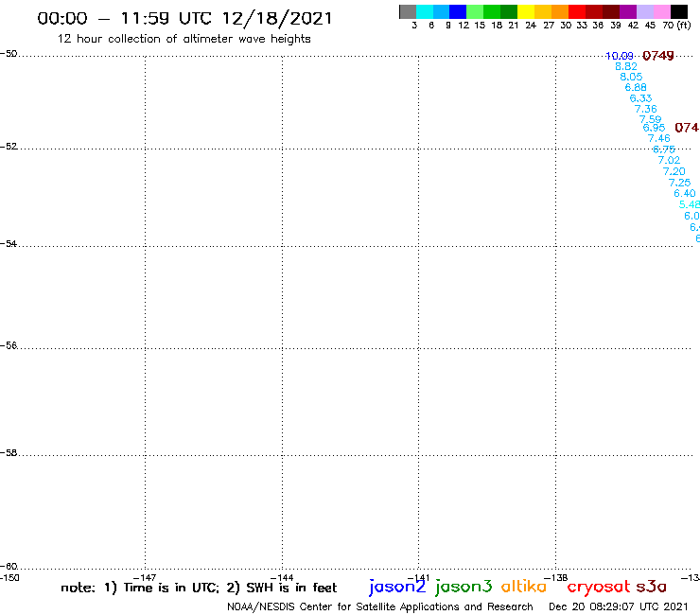Click the 6.95 wave height reading
The width and height of the screenshot is (700, 615).
click(654, 128)
